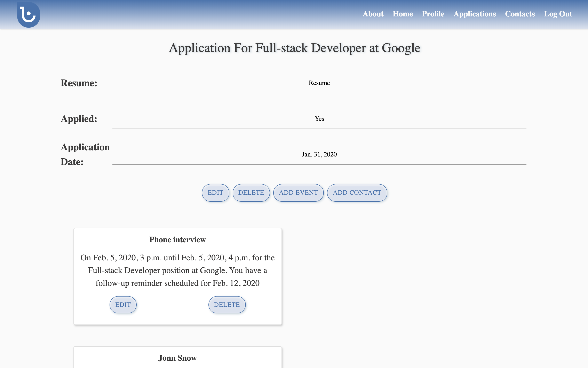Delete the Phone interview event
Viewport: 588px width, 368px height.
227,305
